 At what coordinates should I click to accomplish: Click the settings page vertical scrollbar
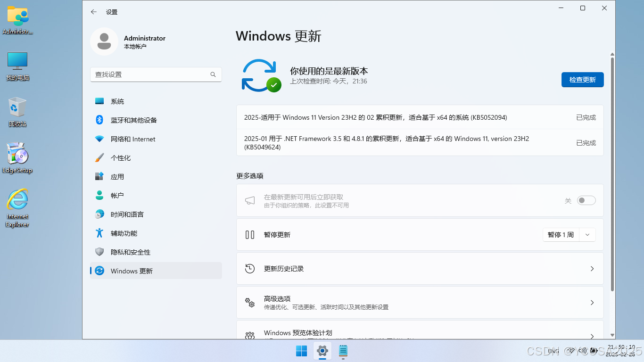pos(612,174)
